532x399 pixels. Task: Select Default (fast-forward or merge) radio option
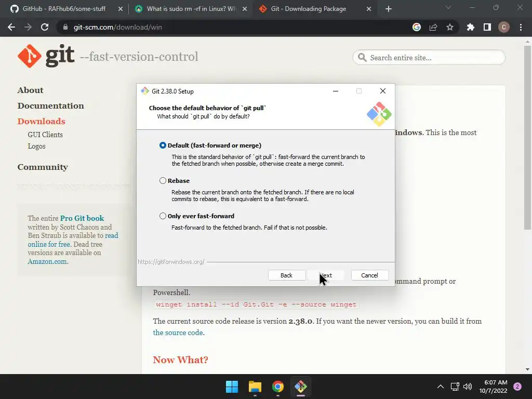[163, 145]
